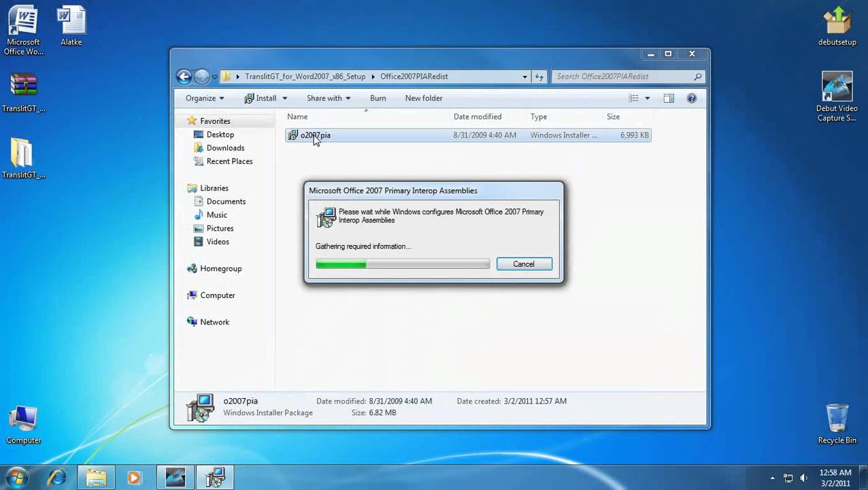Open the address bar history dropdown

coord(524,76)
